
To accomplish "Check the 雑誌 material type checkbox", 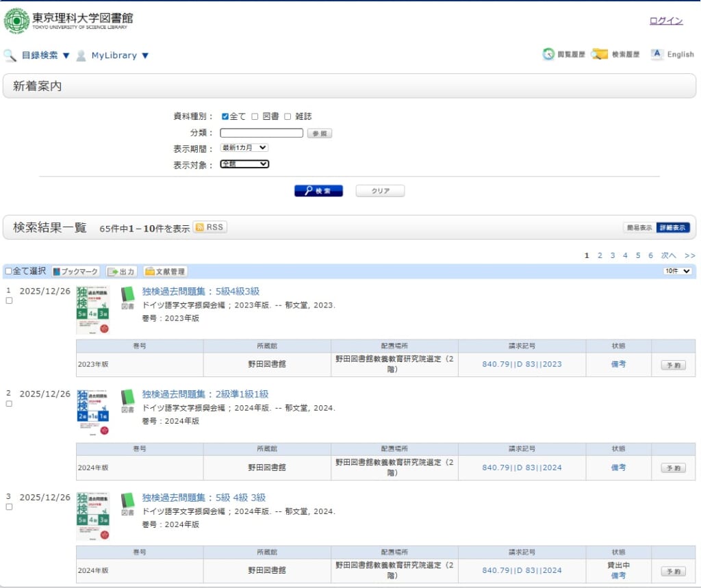I will pyautogui.click(x=288, y=116).
